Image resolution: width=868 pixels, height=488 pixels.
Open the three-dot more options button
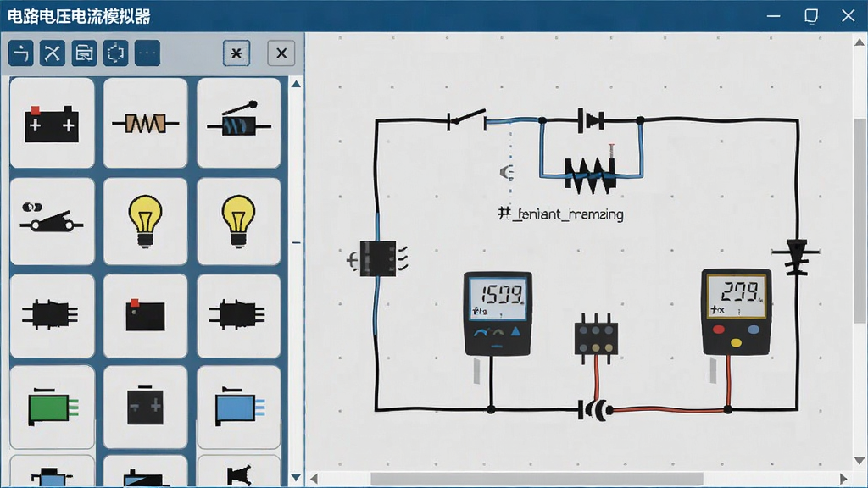pyautogui.click(x=147, y=53)
